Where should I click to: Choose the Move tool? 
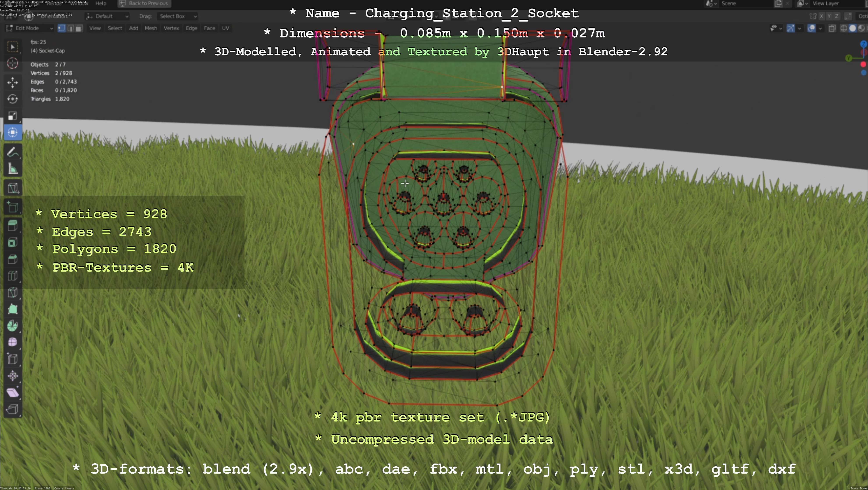point(13,82)
